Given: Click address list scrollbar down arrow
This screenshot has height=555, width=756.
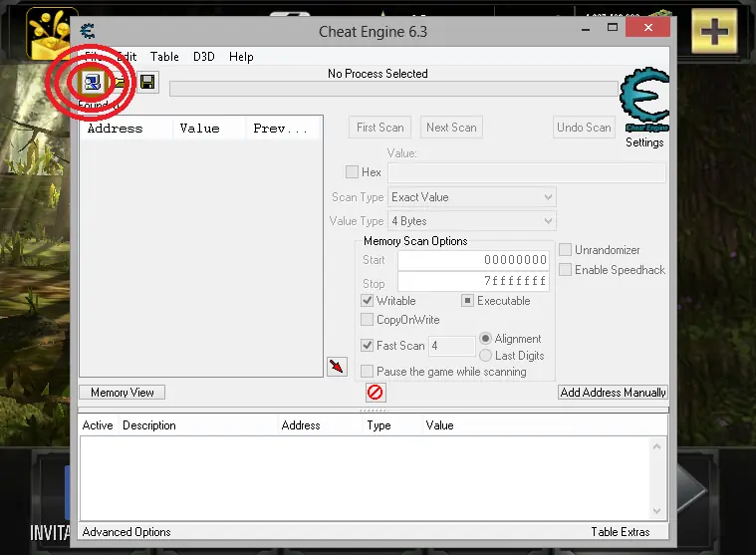Looking at the screenshot, I should (x=656, y=510).
